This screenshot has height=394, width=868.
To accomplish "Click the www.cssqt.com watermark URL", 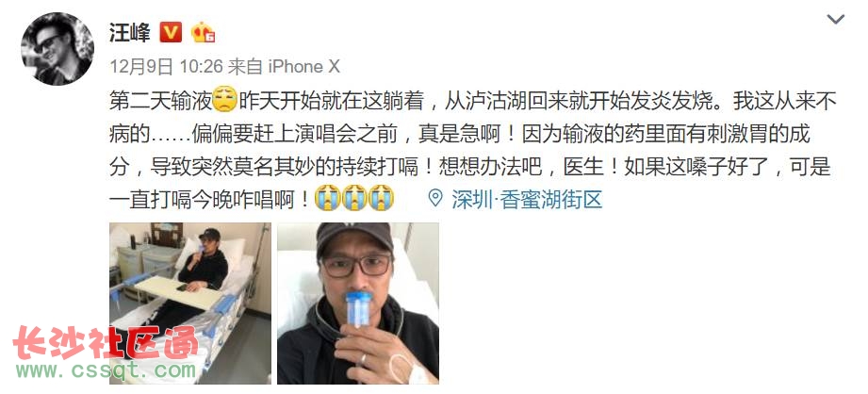I will tap(106, 370).
